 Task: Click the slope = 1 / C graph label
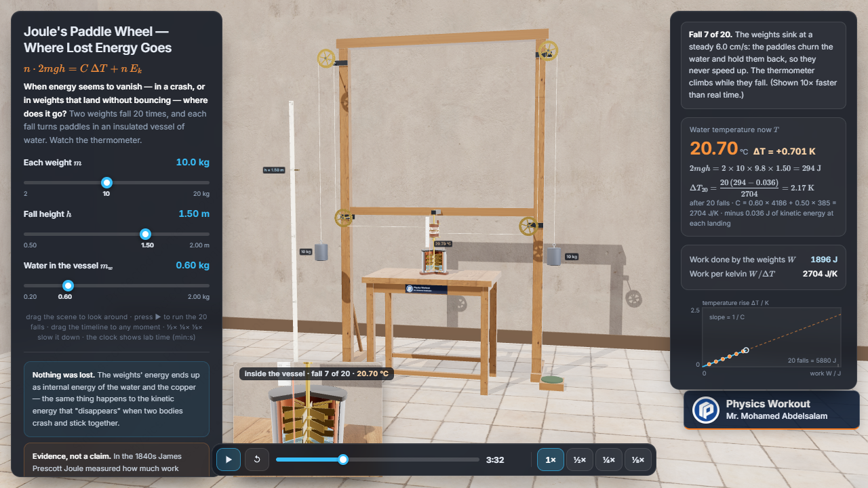coord(728,318)
